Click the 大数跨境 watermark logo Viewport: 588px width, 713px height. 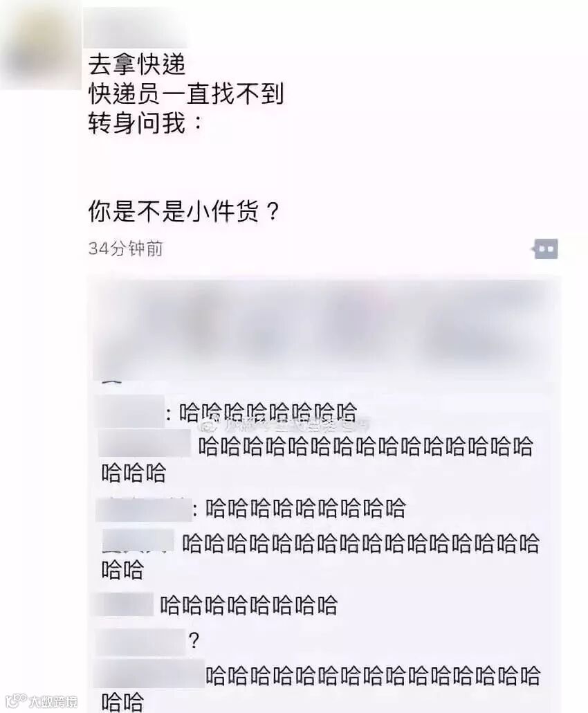coord(41,701)
